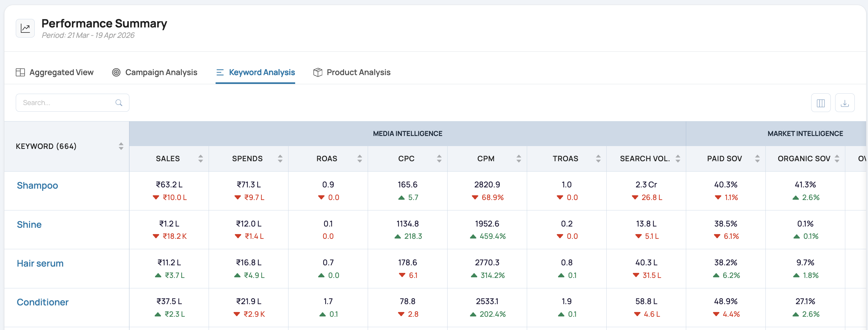
Task: Sort by KEYWORD column arrows
Action: point(121,146)
